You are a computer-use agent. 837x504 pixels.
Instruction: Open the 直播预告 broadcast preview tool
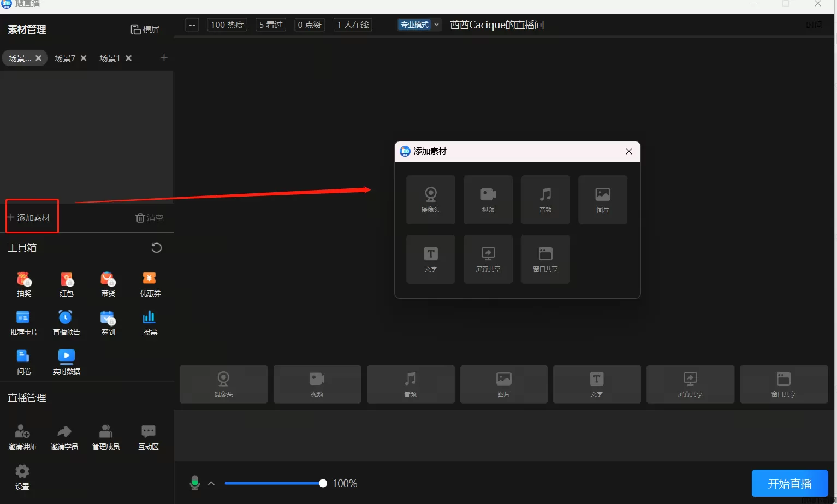click(66, 323)
